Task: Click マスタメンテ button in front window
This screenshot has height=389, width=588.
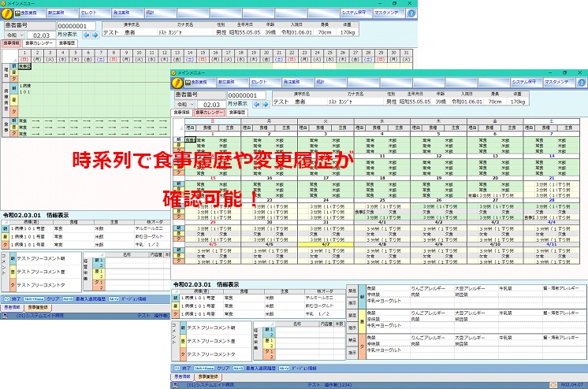Action: point(559,82)
